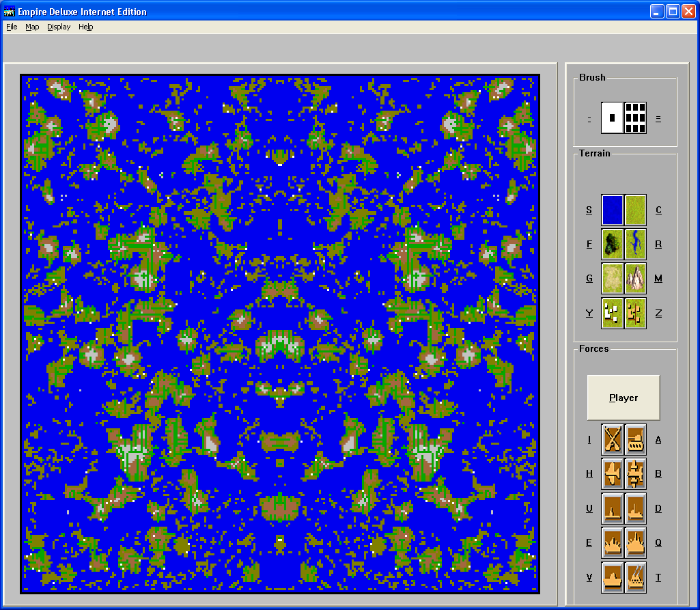The width and height of the screenshot is (700, 610).
Task: Expand the Display menu
Action: (x=59, y=27)
